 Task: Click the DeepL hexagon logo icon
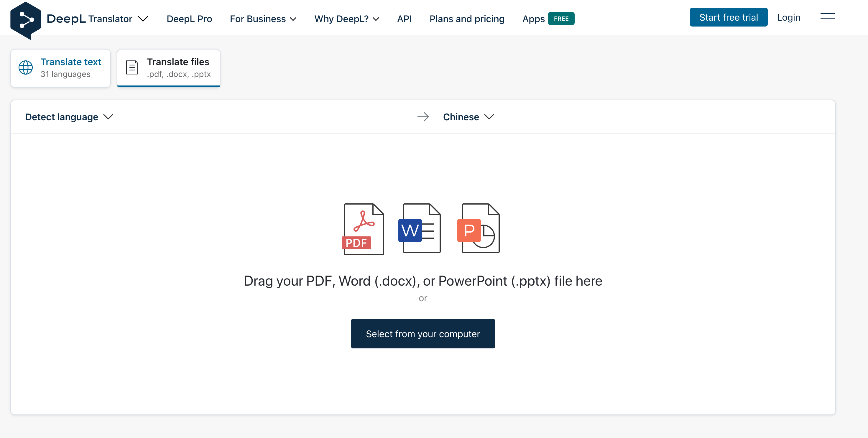pos(26,21)
